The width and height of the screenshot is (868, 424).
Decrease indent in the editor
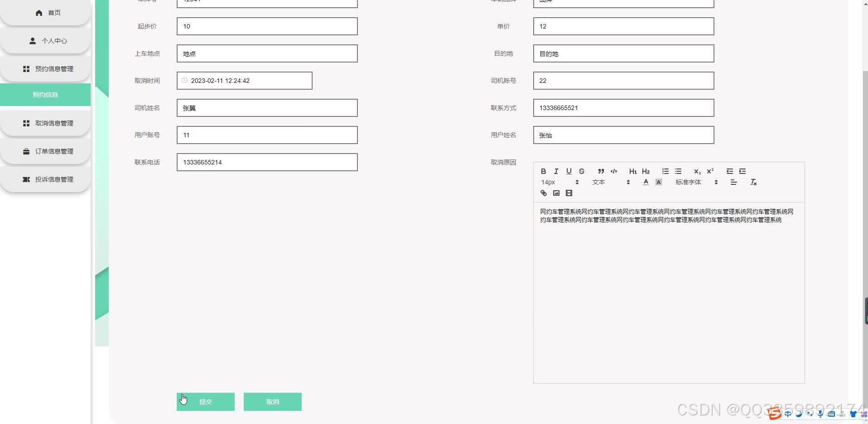(729, 171)
